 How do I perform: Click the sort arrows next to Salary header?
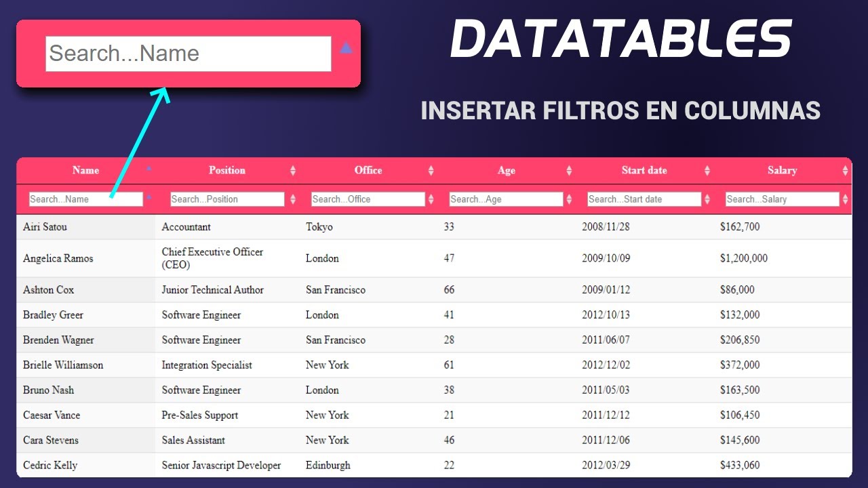point(845,171)
